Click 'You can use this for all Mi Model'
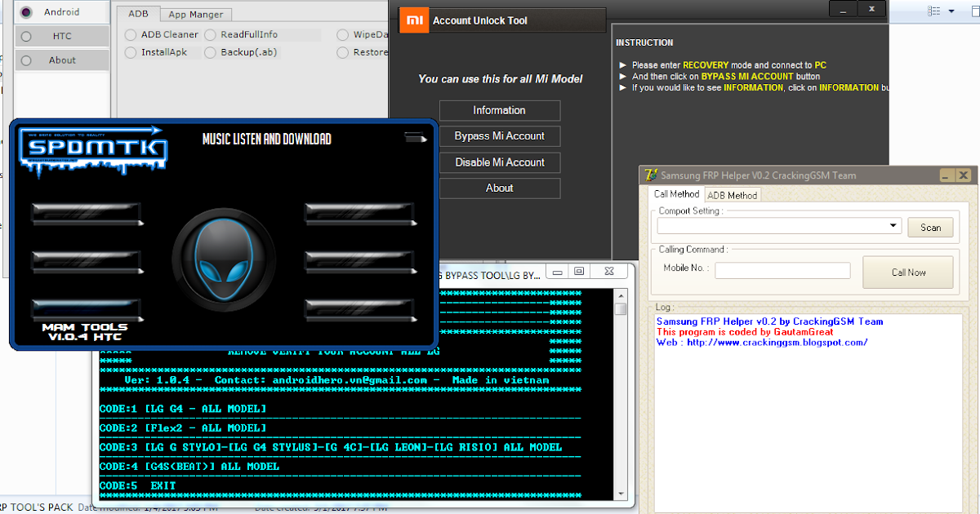The image size is (980, 514). (501, 79)
